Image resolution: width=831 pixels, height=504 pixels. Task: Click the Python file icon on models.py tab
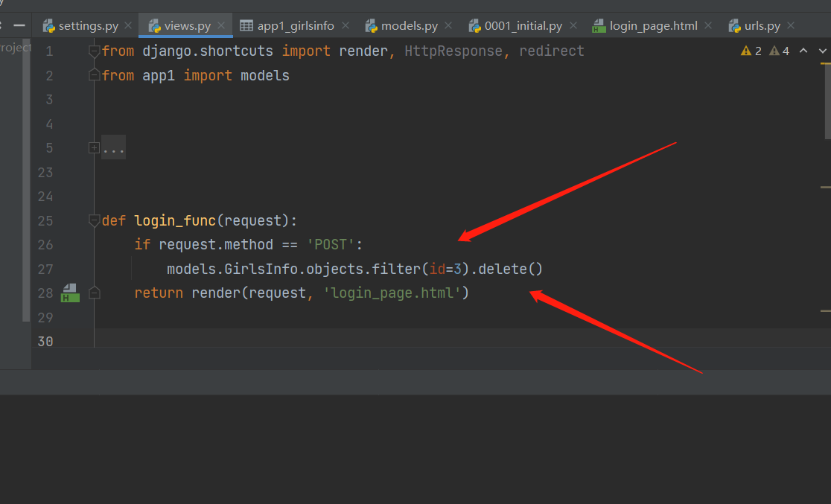coord(372,25)
